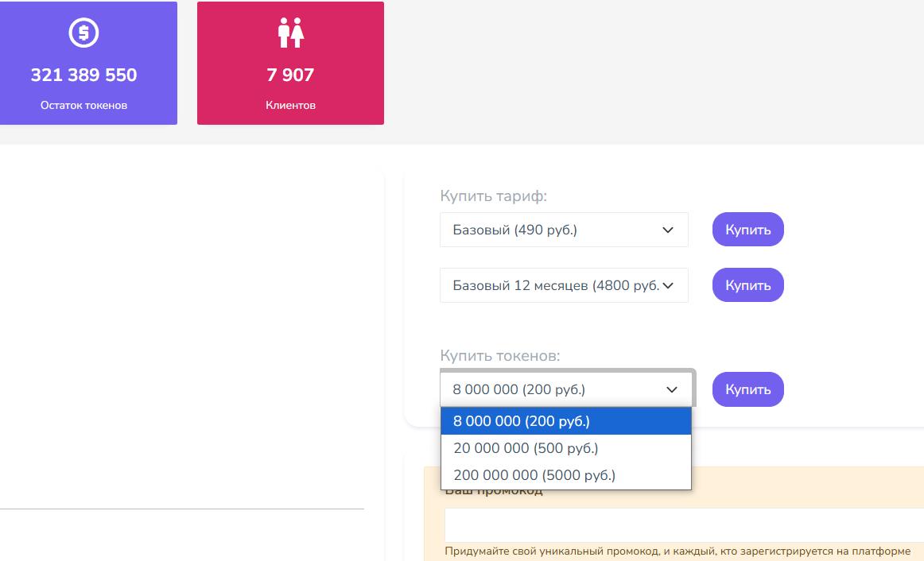Click the dollar coin icon
The height and width of the screenshot is (561, 924).
point(83,33)
